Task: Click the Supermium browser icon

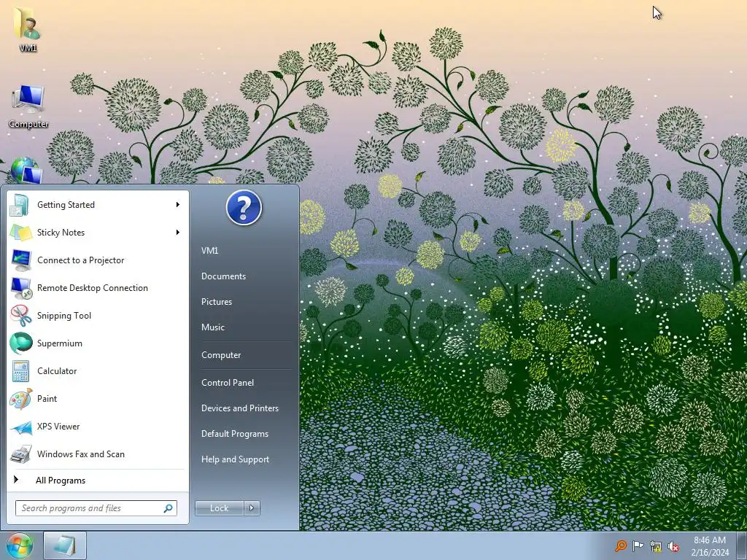Action: pyautogui.click(x=20, y=343)
